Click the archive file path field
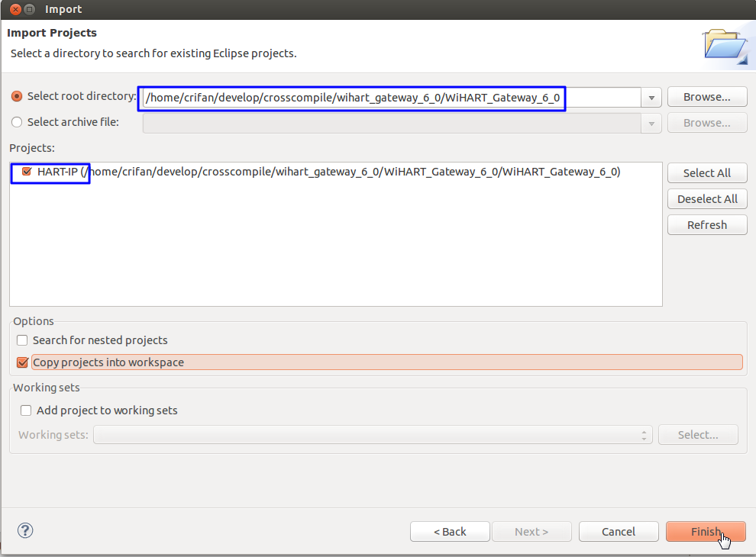756x557 pixels. pyautogui.click(x=392, y=124)
